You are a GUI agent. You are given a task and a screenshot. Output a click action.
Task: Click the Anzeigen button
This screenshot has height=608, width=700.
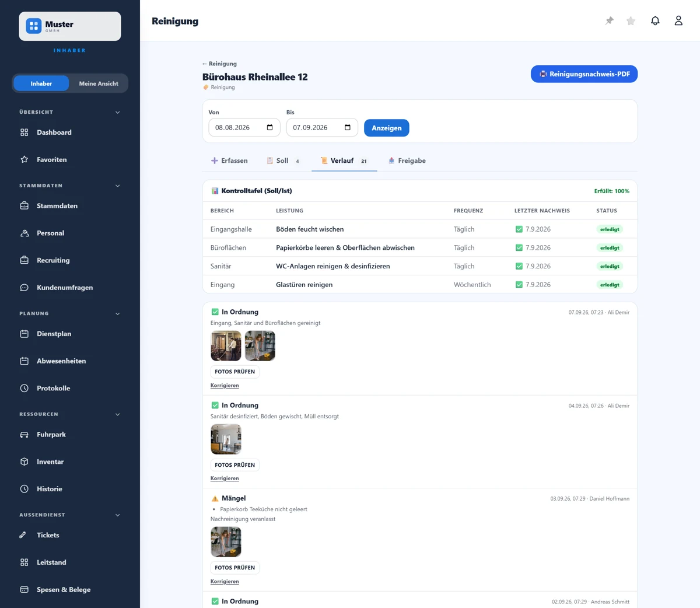pos(387,128)
